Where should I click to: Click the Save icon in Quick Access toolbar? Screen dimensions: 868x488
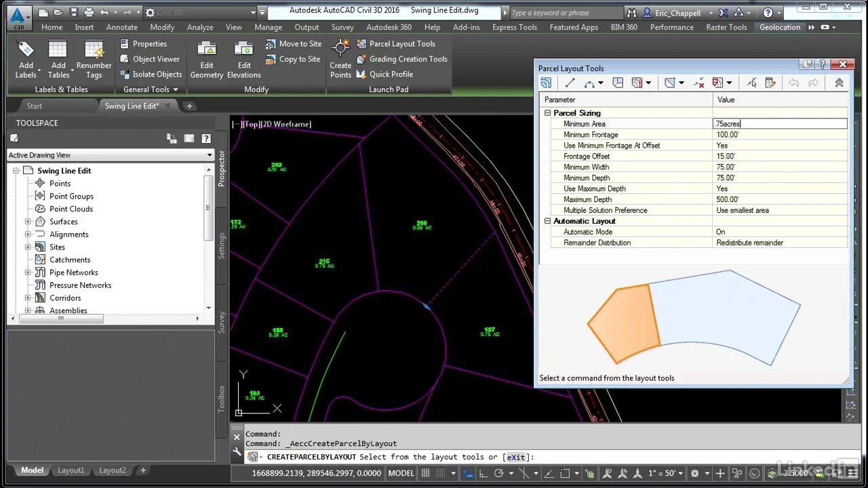[x=74, y=12]
